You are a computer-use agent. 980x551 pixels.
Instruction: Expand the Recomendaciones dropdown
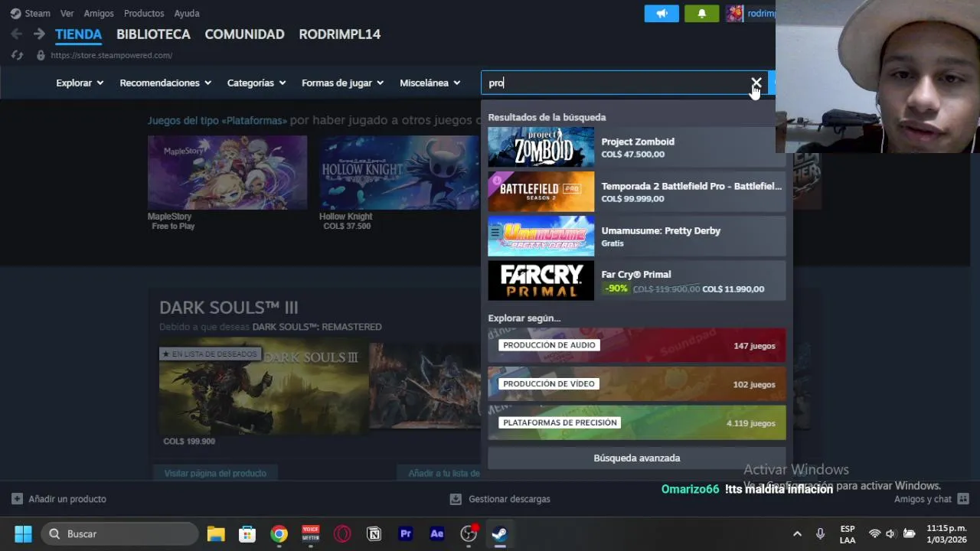tap(165, 83)
